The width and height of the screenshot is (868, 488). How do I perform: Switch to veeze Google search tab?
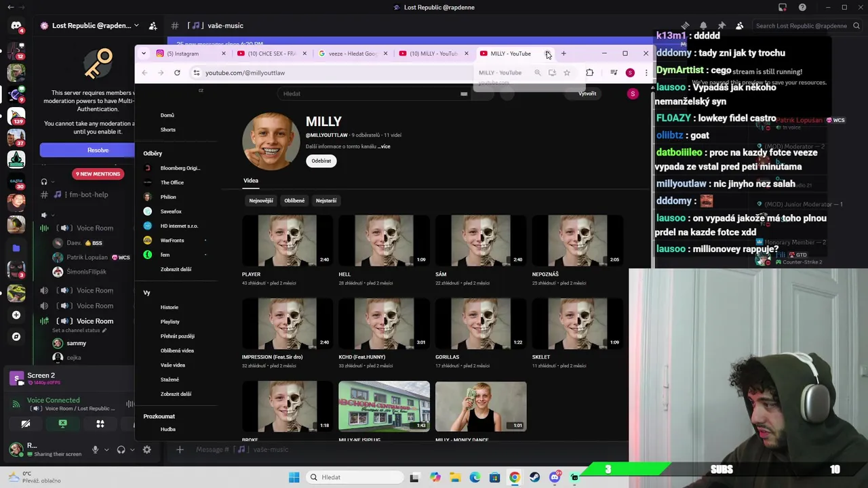pyautogui.click(x=352, y=54)
